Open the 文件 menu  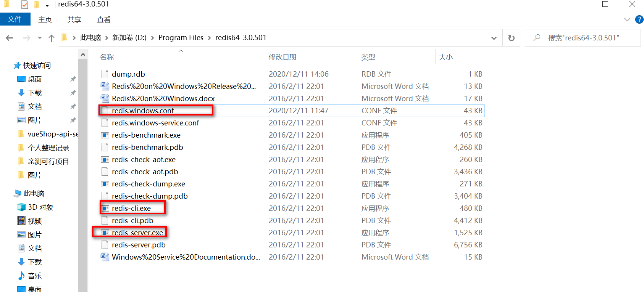point(15,19)
